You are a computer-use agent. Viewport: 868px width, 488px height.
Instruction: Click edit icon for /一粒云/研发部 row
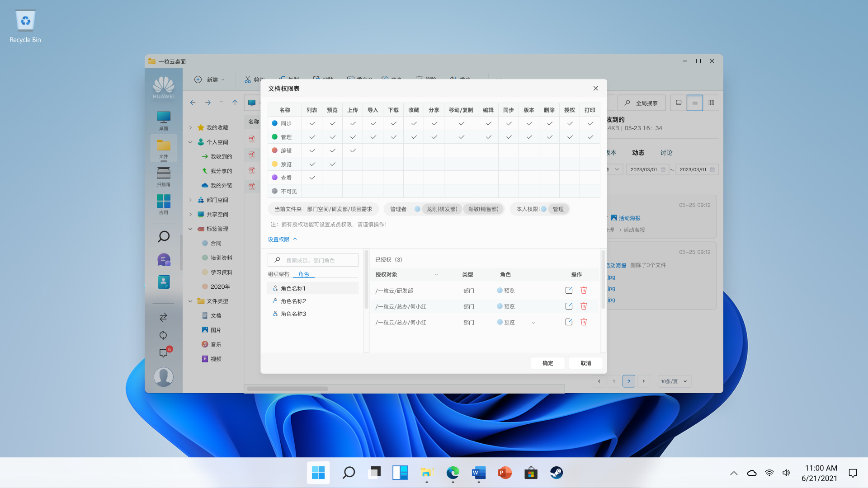tap(569, 291)
